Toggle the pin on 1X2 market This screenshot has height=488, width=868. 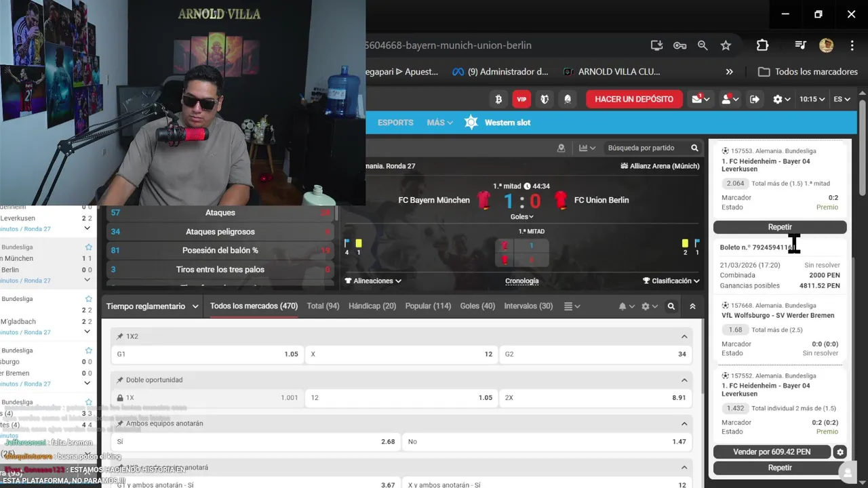[x=120, y=336]
